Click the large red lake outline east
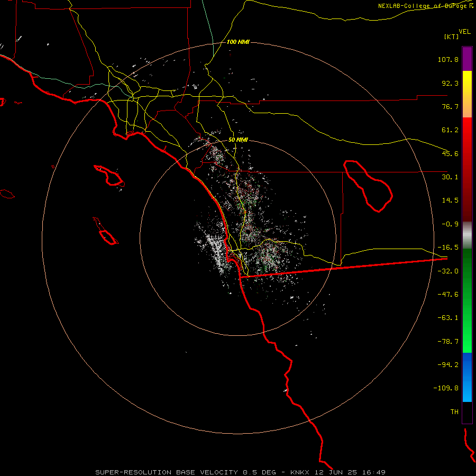 [368, 186]
